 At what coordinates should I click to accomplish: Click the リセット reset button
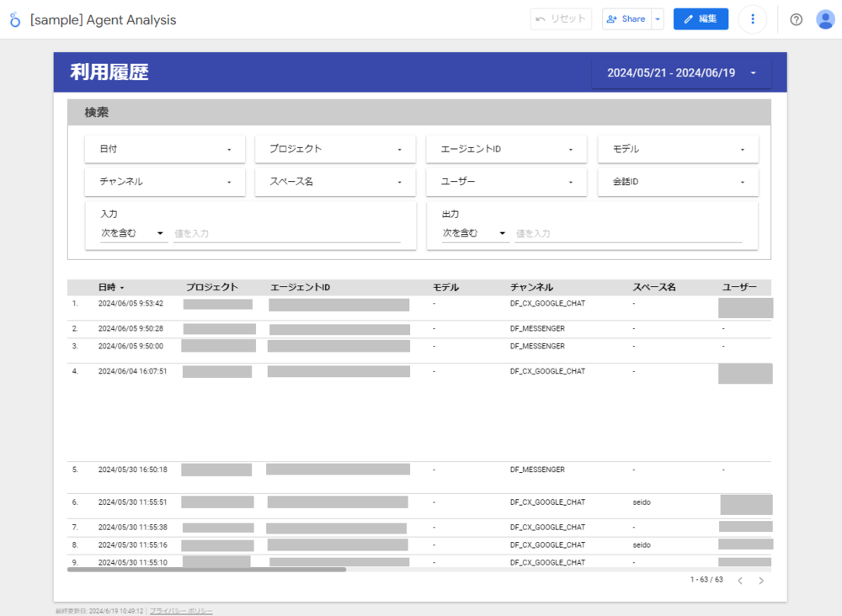pos(561,19)
